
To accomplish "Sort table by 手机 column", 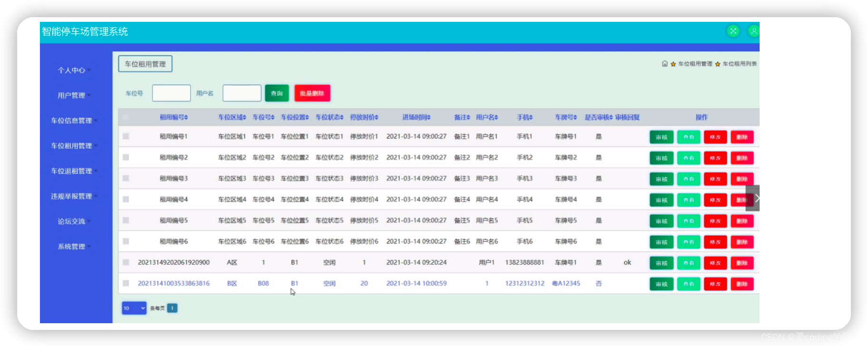I will [525, 117].
